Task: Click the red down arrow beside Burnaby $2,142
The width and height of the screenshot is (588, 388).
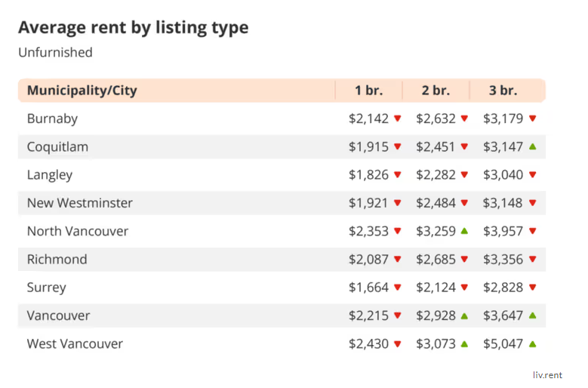Action: (x=398, y=119)
